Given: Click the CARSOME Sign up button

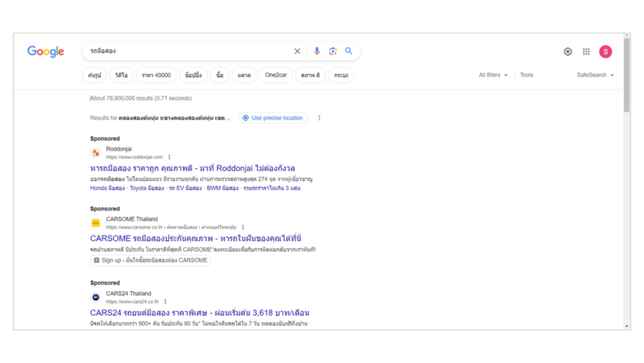Looking at the screenshot, I should [150, 260].
